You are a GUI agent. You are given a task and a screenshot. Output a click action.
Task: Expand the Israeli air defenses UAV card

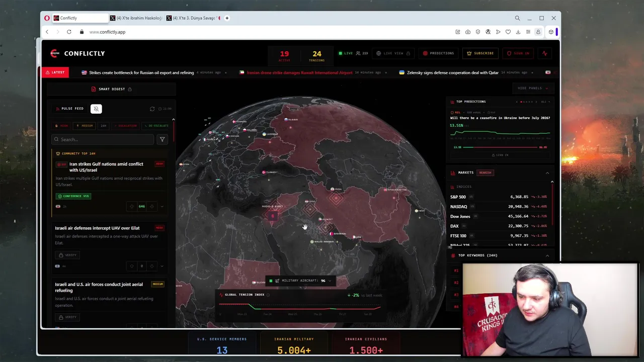coord(162,266)
